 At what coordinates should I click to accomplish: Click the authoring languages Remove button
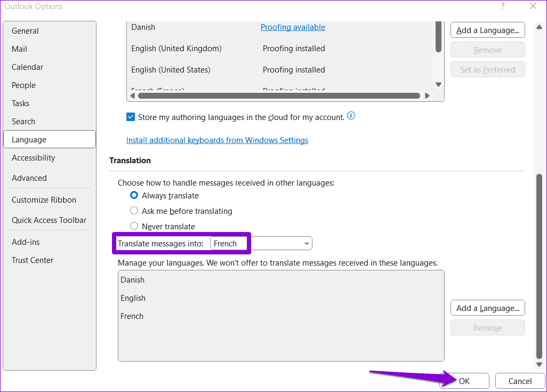point(488,50)
